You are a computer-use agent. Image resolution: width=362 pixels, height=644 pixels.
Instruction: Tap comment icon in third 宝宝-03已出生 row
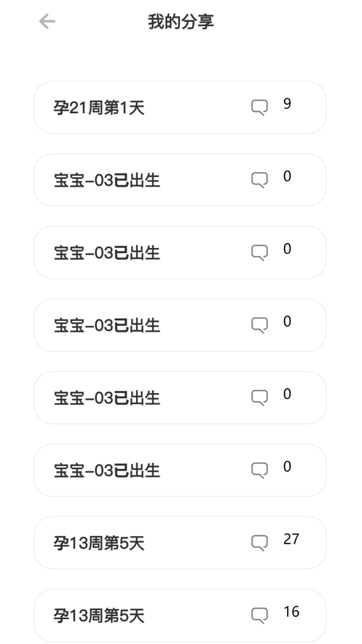(259, 325)
